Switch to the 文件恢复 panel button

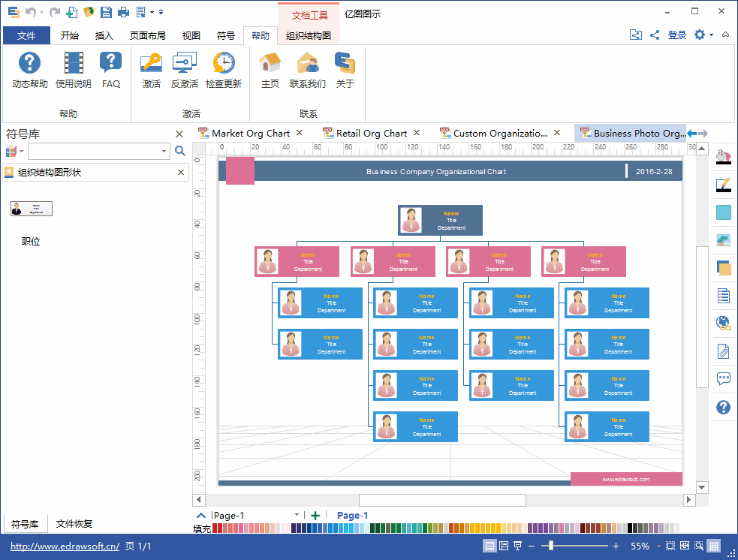click(x=74, y=524)
